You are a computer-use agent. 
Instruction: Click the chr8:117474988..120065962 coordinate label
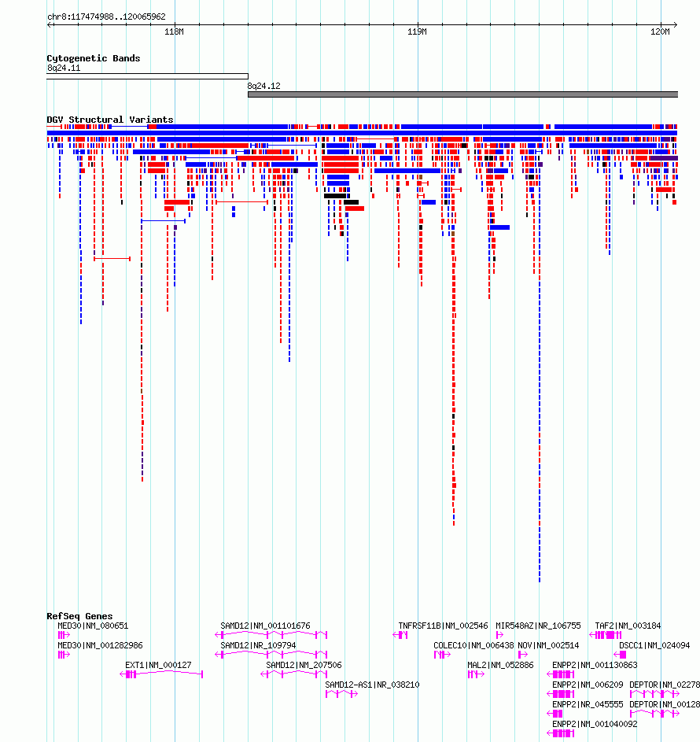pyautogui.click(x=106, y=17)
